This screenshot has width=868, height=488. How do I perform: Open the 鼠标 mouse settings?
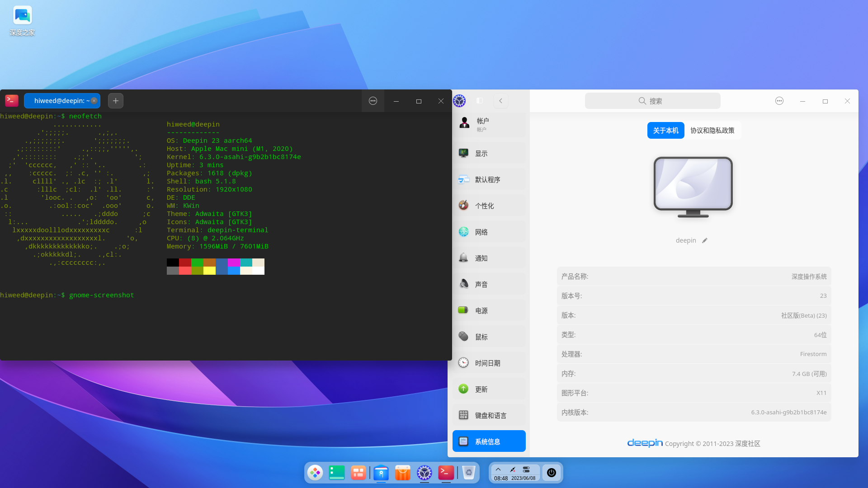coord(489,337)
